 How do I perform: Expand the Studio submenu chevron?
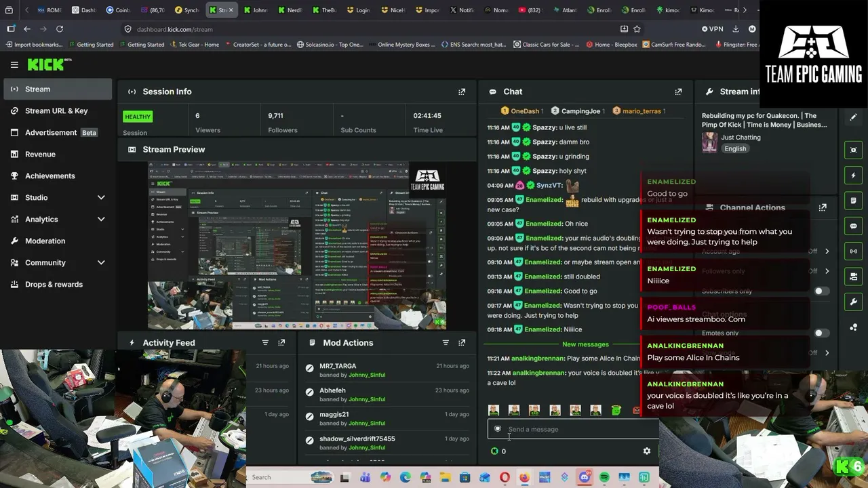(x=101, y=197)
